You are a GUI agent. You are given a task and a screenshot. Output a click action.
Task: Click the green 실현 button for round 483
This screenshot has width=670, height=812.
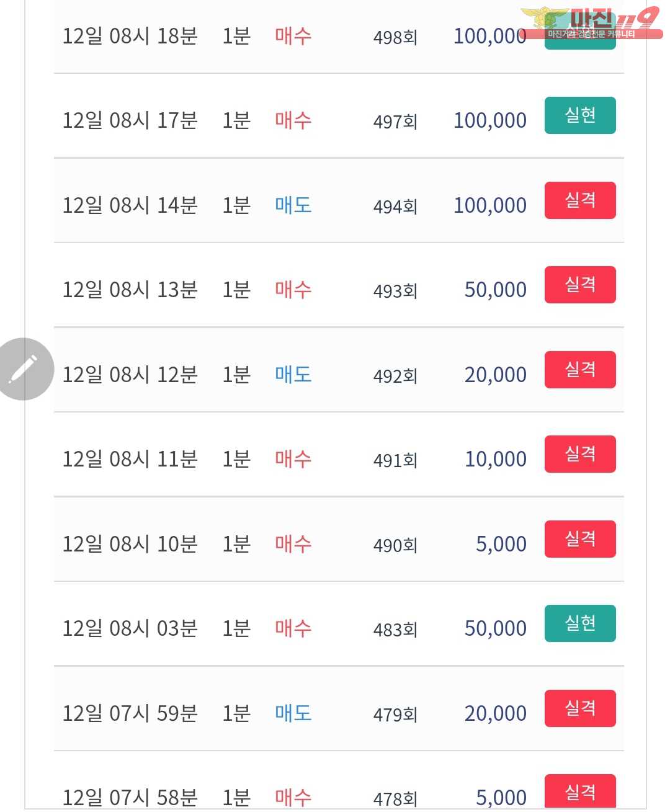pyautogui.click(x=579, y=623)
